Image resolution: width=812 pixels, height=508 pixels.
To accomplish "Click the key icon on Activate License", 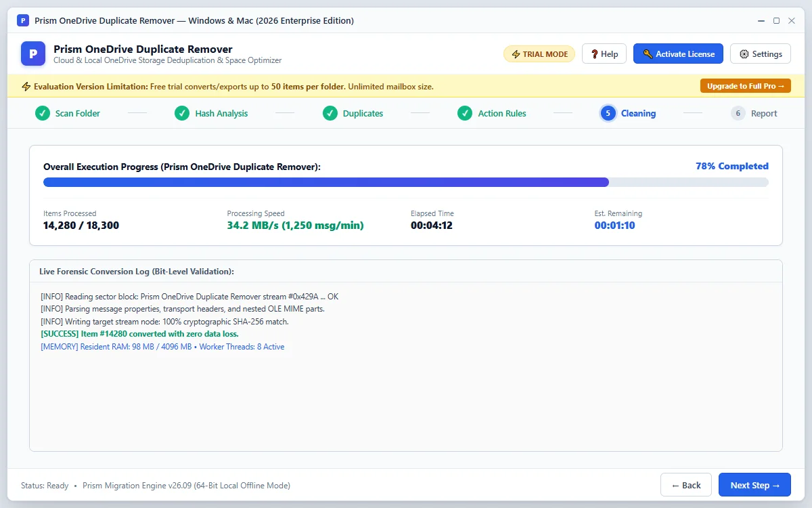I will [648, 54].
